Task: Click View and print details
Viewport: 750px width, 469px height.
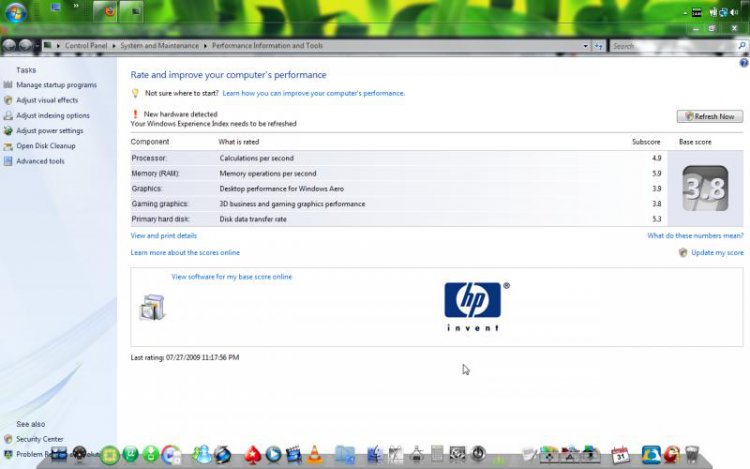Action: [x=164, y=236]
